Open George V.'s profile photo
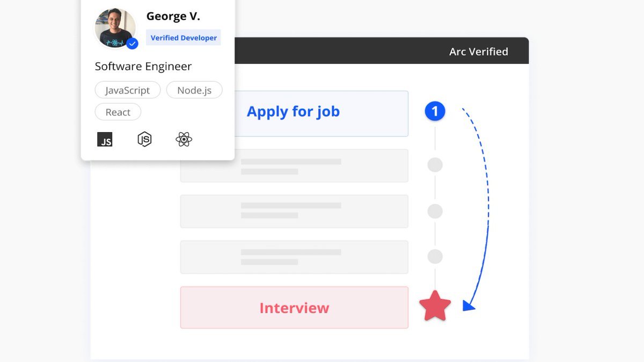This screenshot has width=644, height=362. click(115, 28)
